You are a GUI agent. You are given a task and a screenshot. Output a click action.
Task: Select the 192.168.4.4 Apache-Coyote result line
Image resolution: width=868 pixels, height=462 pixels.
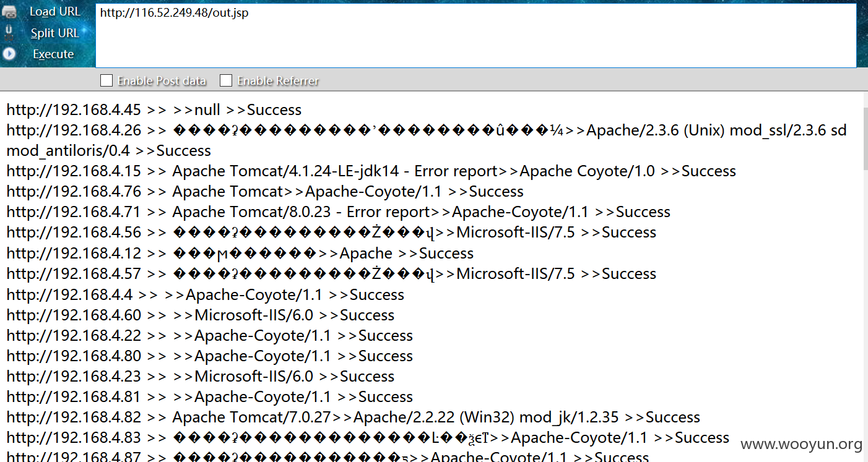(x=206, y=295)
